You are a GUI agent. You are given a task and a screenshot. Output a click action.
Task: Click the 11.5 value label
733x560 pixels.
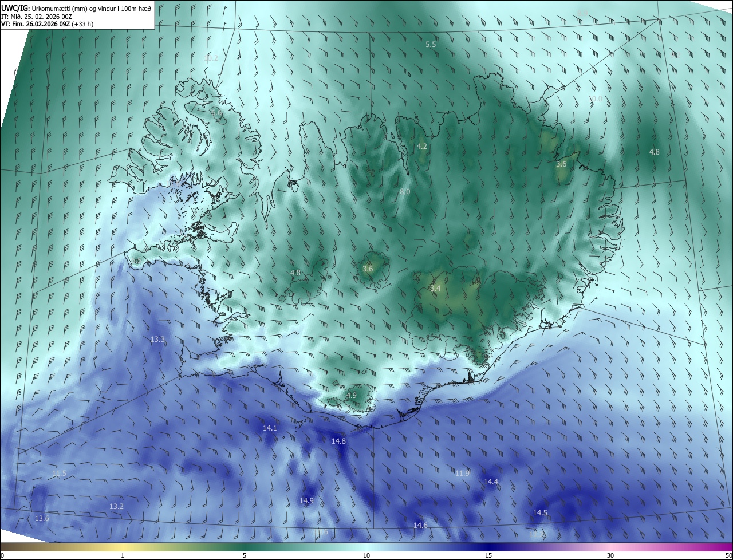coord(59,474)
